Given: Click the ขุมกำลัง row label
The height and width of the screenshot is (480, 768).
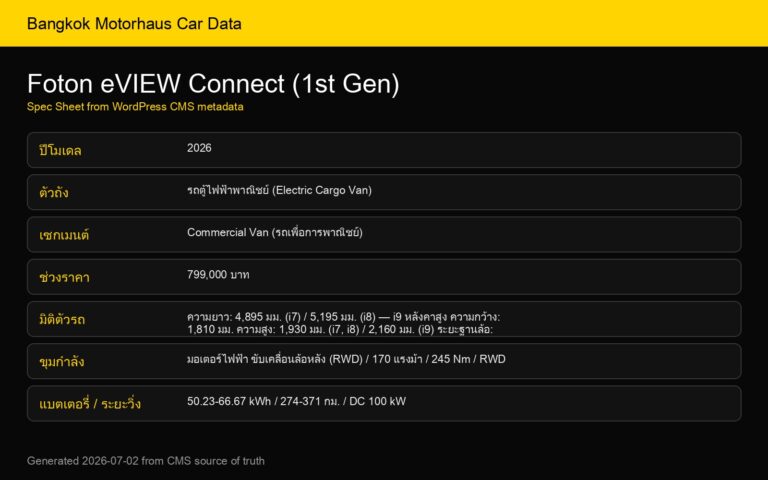Looking at the screenshot, I should coord(62,361).
